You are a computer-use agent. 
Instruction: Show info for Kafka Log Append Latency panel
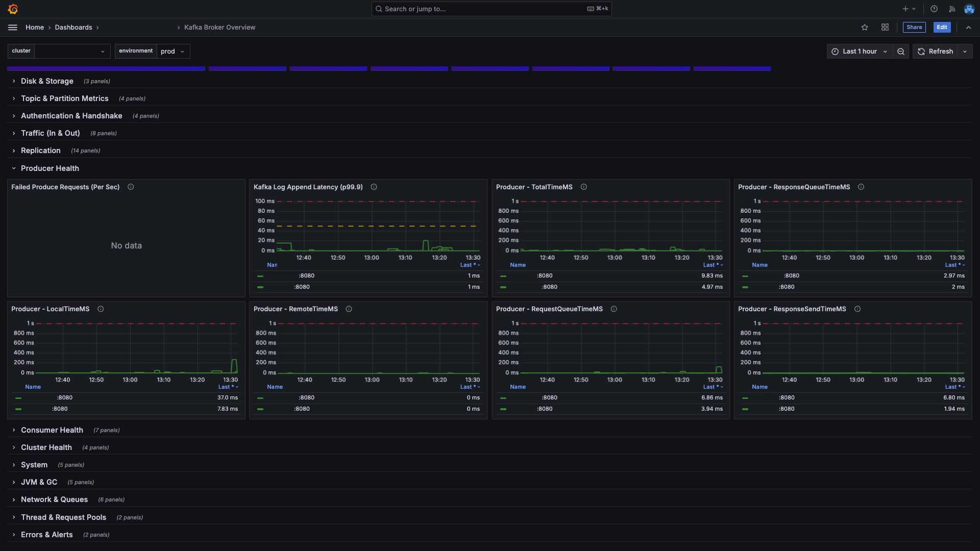pos(374,187)
